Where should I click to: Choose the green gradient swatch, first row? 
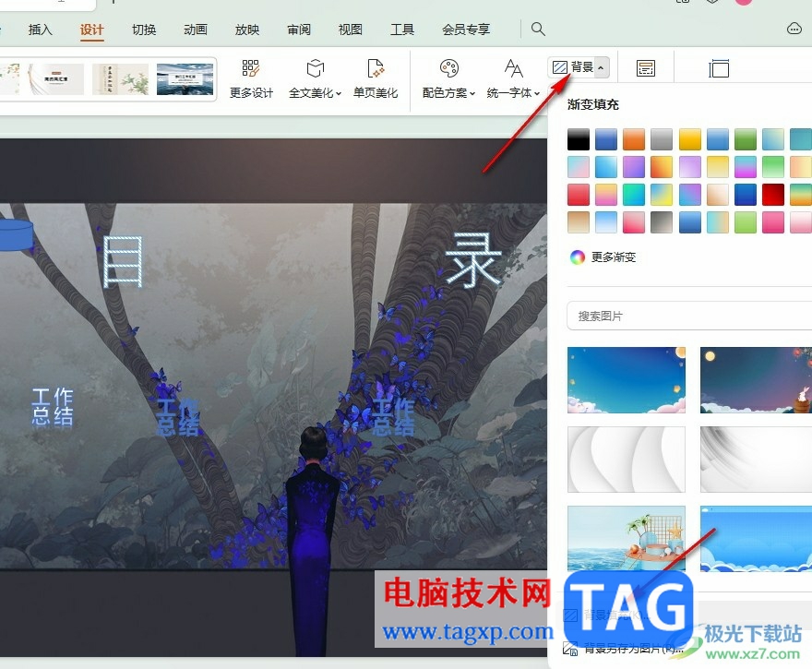[x=746, y=139]
